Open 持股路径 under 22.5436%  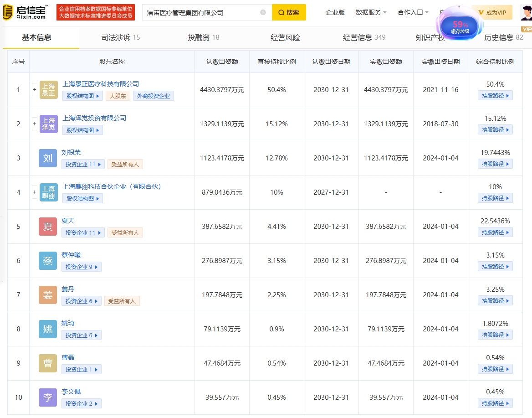tap(495, 232)
